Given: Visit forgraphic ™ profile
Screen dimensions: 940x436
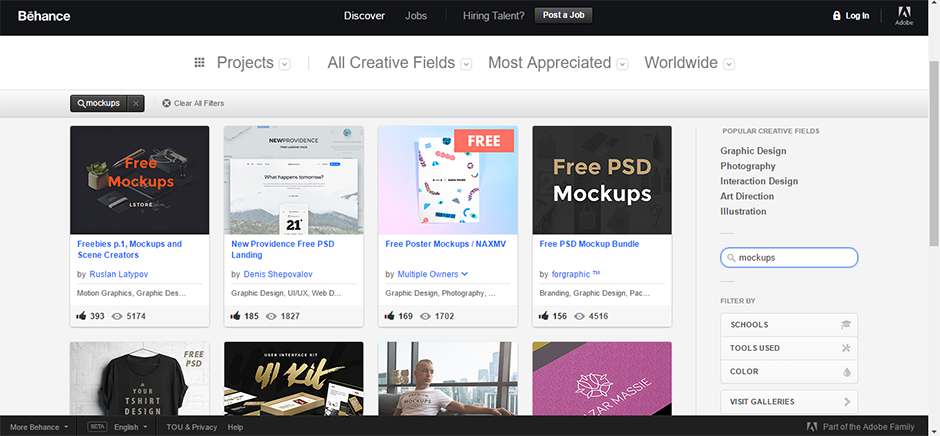Looking at the screenshot, I should [576, 274].
